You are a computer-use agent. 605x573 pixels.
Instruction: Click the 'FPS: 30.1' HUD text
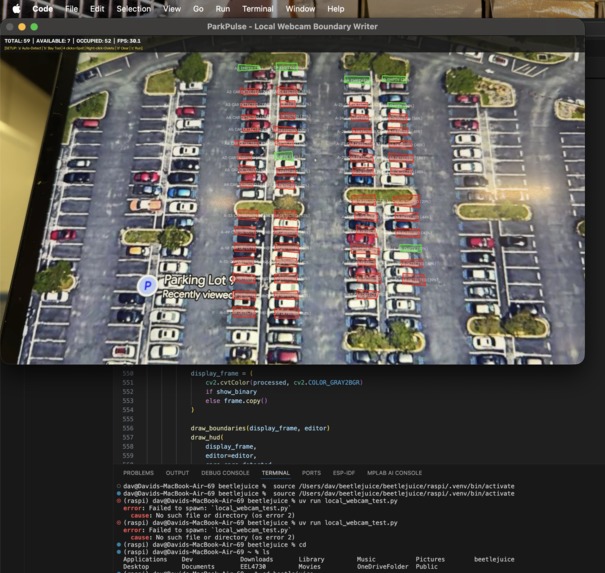pyautogui.click(x=129, y=41)
